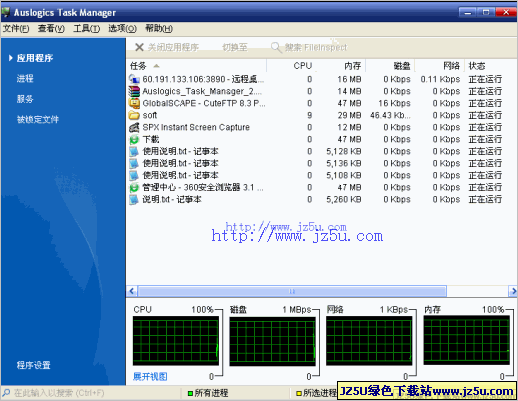Click the soft folder icon
Viewport: 518px width, 401px height.
click(x=134, y=115)
